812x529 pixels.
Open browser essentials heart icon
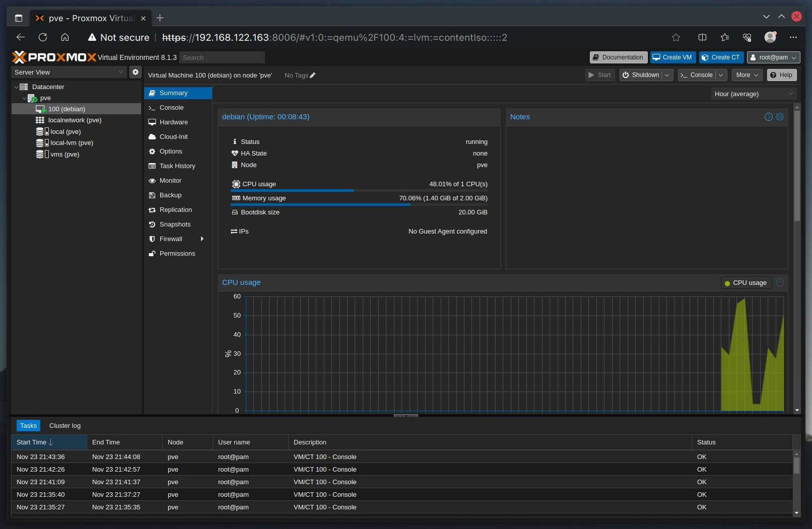click(747, 37)
